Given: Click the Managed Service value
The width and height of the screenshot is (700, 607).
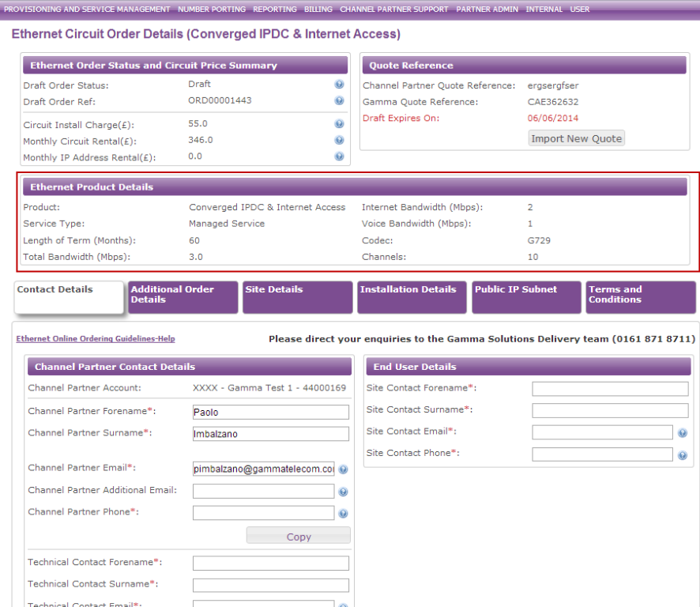Looking at the screenshot, I should pos(226,224).
